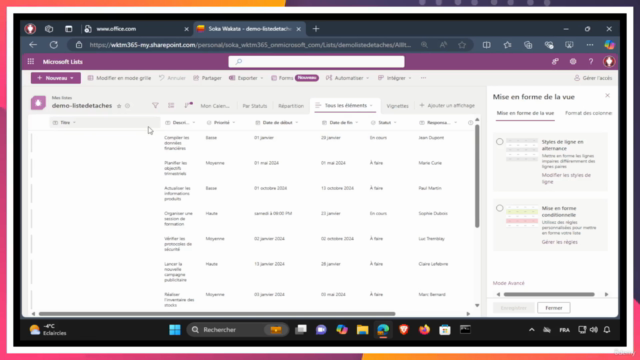Switch to Par Statuts view tab

(x=255, y=106)
